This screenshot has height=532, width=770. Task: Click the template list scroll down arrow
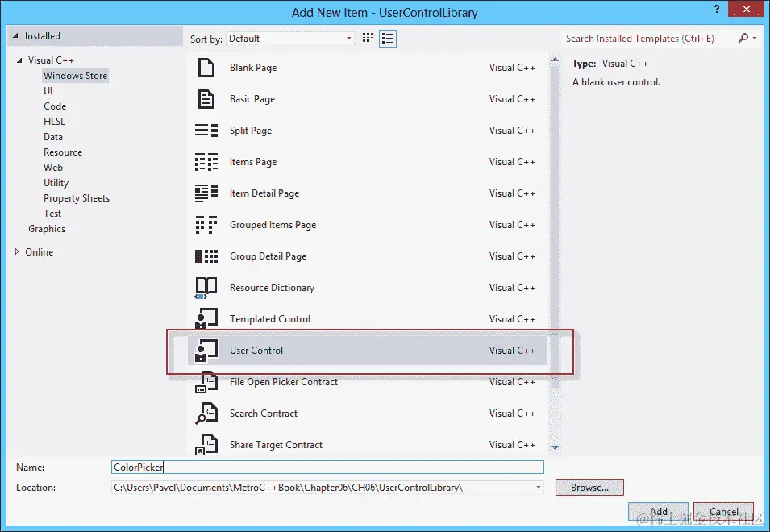click(555, 447)
